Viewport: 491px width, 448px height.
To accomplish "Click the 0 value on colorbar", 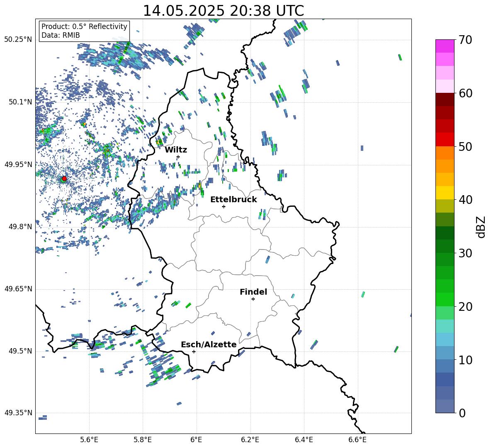I will pyautogui.click(x=462, y=413).
